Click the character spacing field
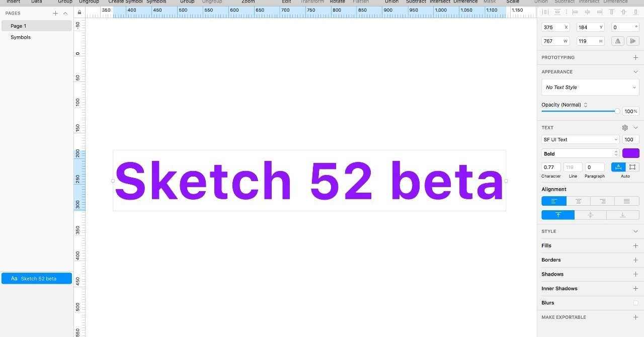 (x=551, y=167)
